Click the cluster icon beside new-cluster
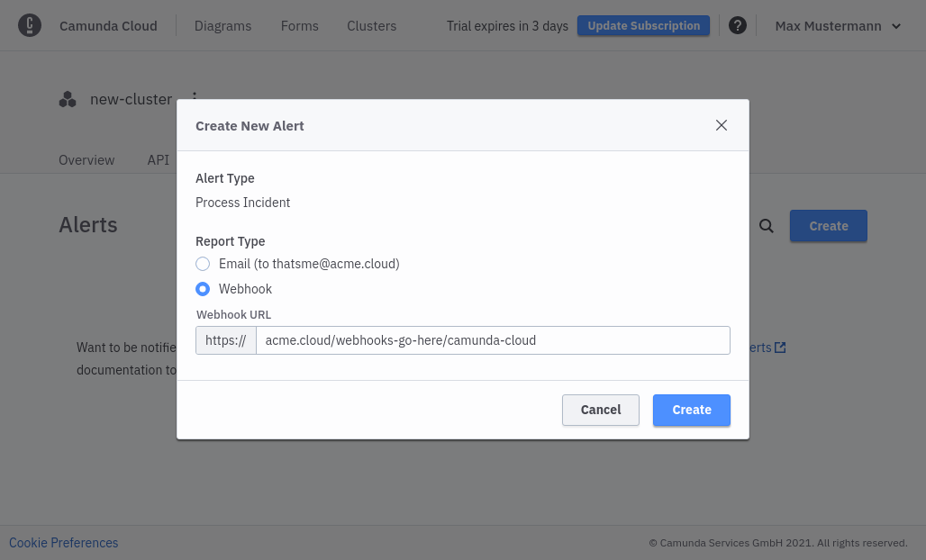 (68, 99)
